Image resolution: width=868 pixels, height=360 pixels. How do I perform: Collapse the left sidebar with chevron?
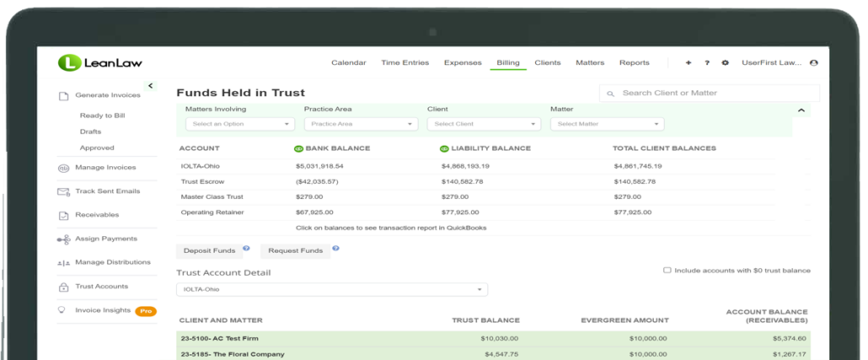click(151, 85)
